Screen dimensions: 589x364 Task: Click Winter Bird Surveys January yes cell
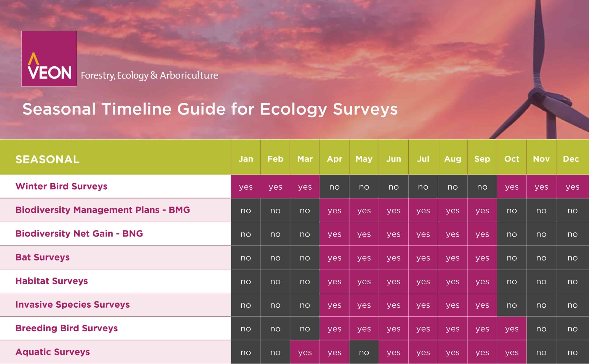(x=246, y=187)
